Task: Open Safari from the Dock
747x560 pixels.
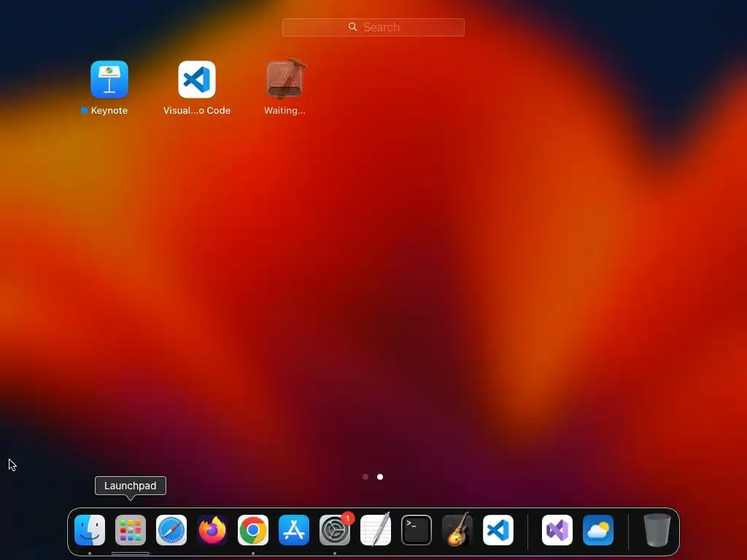Action: coord(171,530)
